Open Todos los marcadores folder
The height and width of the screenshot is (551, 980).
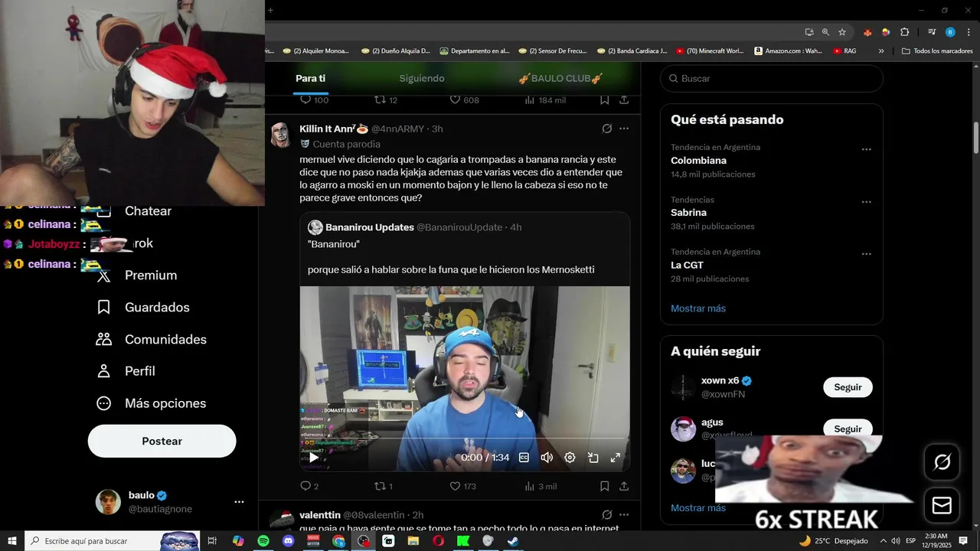pyautogui.click(x=938, y=51)
